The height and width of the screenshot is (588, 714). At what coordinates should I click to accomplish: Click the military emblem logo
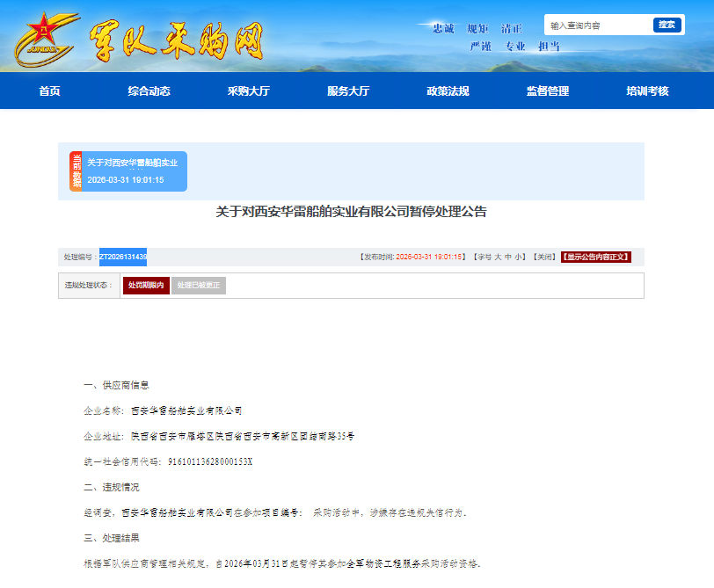pyautogui.click(x=40, y=37)
